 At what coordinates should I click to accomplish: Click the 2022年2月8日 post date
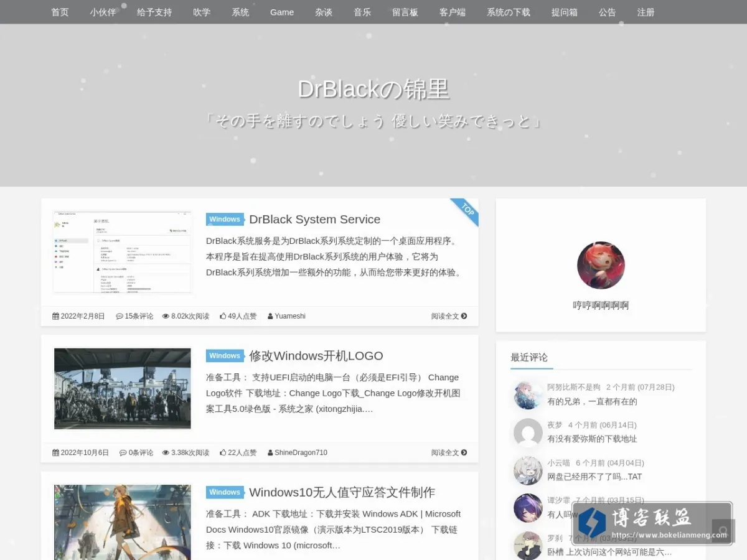coord(83,316)
